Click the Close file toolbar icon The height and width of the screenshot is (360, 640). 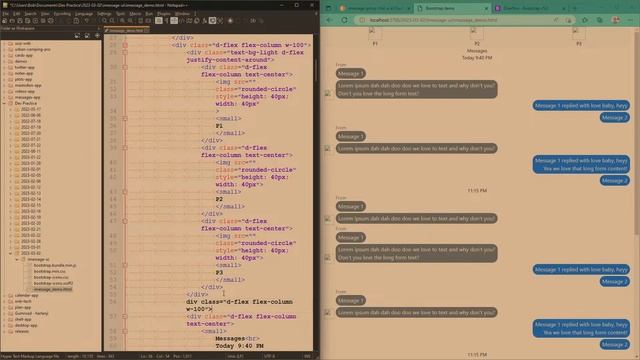35,20
